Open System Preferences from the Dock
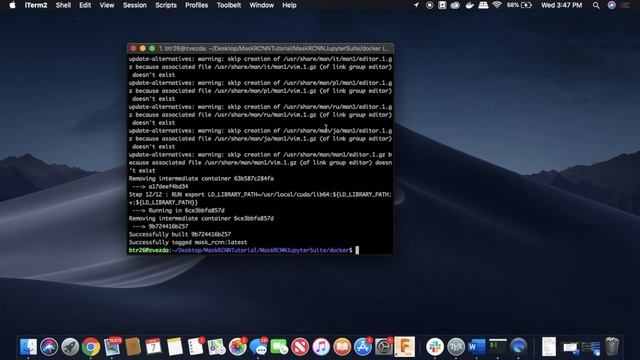This screenshot has height=360, width=640. 384,347
